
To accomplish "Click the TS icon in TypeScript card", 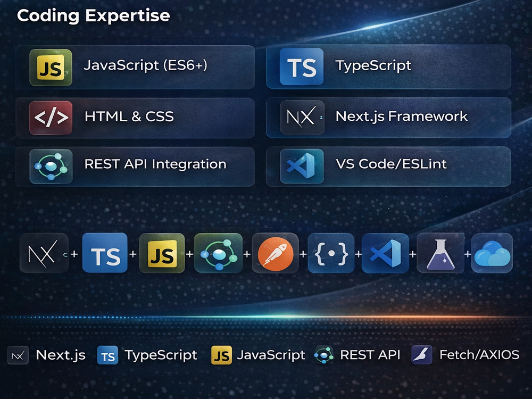I will pos(302,66).
